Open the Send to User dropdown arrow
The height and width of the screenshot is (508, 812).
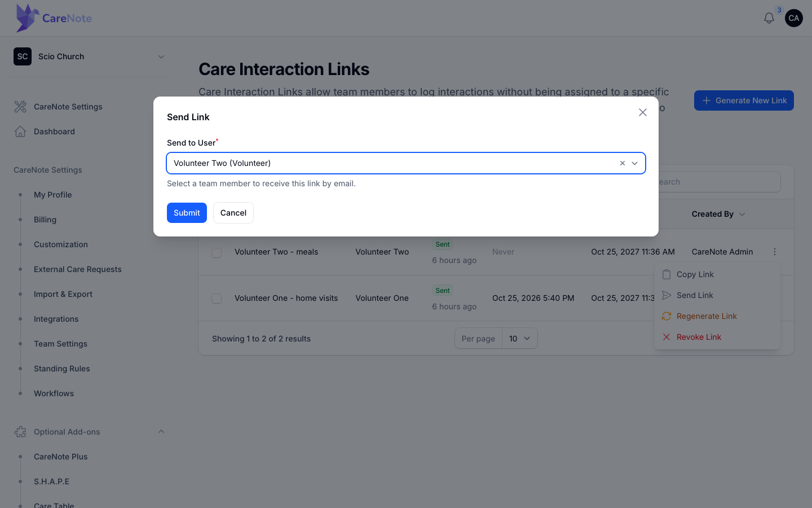[x=635, y=163]
